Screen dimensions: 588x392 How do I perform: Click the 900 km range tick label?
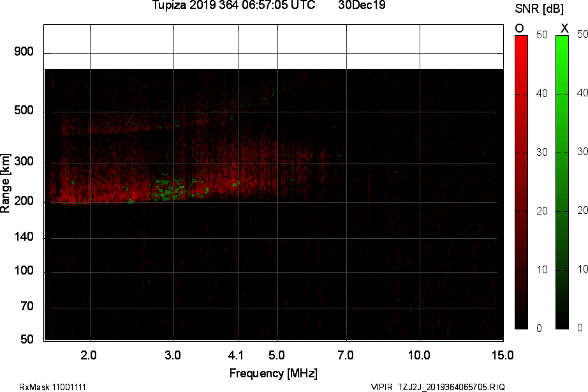coord(24,52)
